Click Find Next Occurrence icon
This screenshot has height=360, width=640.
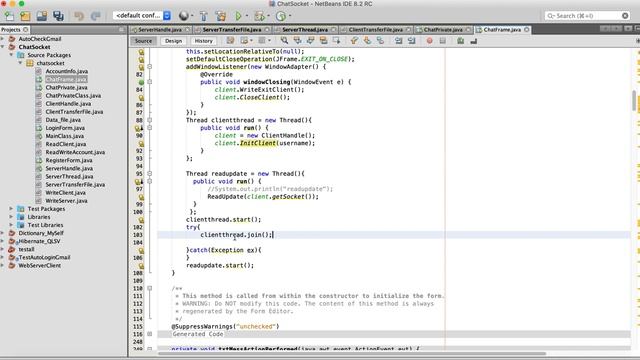coord(311,41)
